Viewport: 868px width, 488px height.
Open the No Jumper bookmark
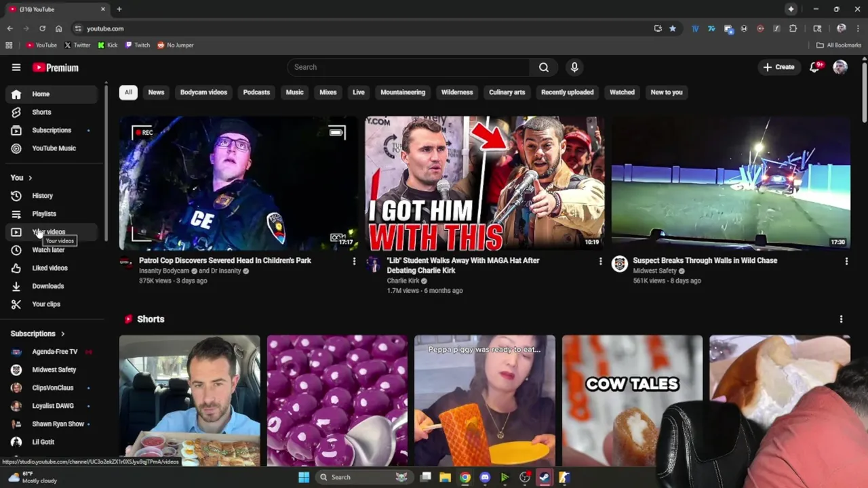point(176,45)
